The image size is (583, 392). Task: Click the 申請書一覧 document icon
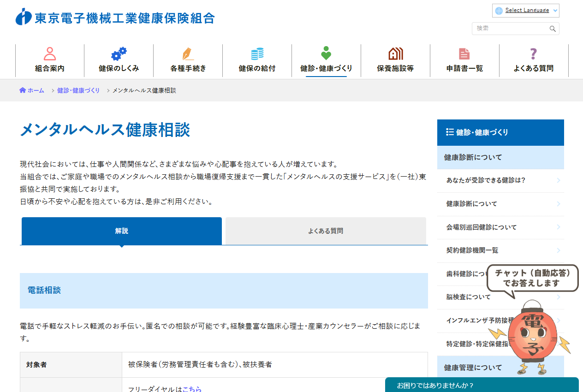click(x=464, y=53)
